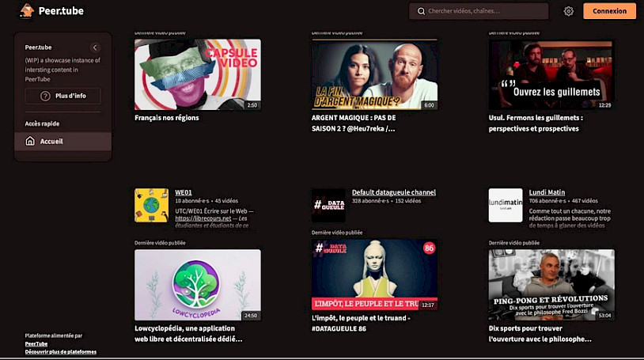This screenshot has width=644, height=360.
Task: Click the search magnifier icon
Action: pyautogui.click(x=420, y=11)
